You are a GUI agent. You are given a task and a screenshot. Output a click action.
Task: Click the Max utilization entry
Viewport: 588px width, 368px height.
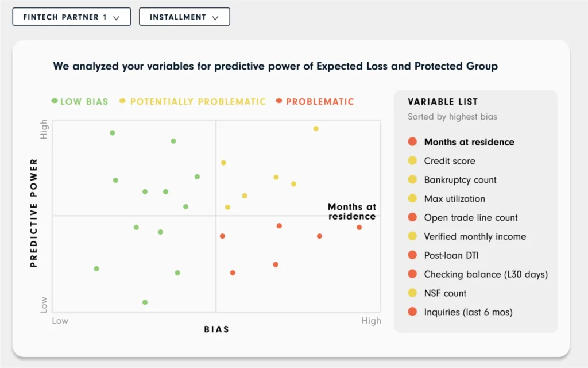click(x=455, y=198)
